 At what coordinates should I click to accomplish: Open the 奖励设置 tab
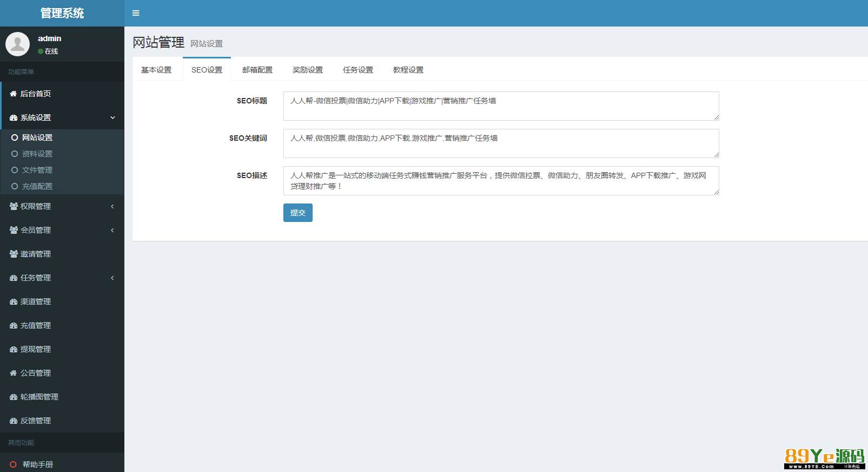(308, 70)
